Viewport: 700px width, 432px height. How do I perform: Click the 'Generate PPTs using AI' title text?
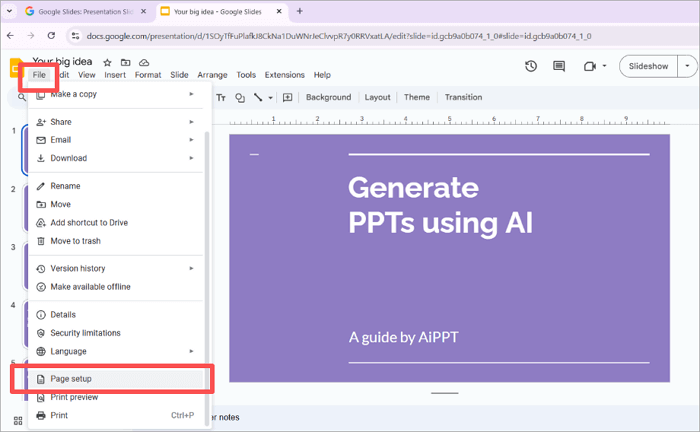point(438,204)
